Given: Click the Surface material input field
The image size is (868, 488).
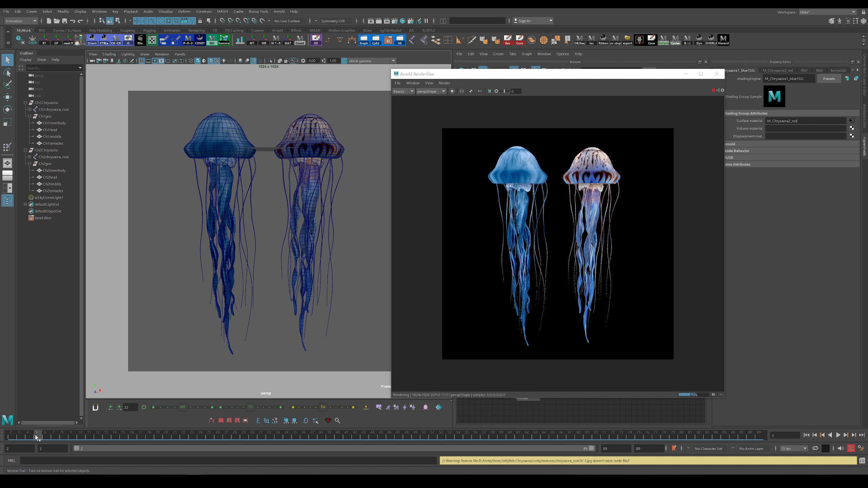Looking at the screenshot, I should [806, 121].
